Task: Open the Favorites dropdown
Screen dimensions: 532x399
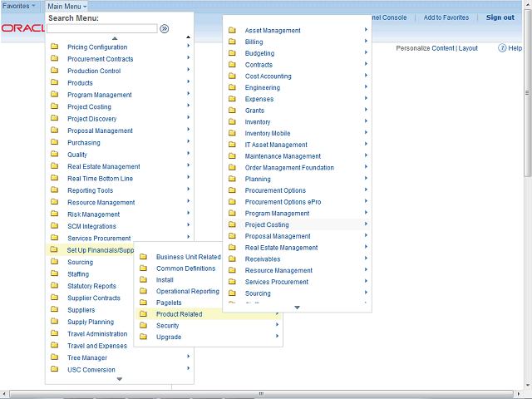Action: point(18,6)
